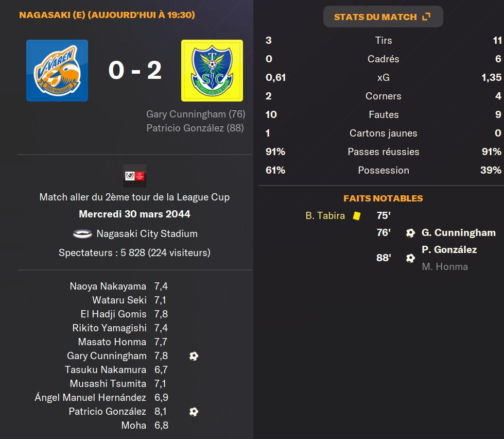
Task: Select player El Hadji Gomis in lineup
Action: coord(113,314)
